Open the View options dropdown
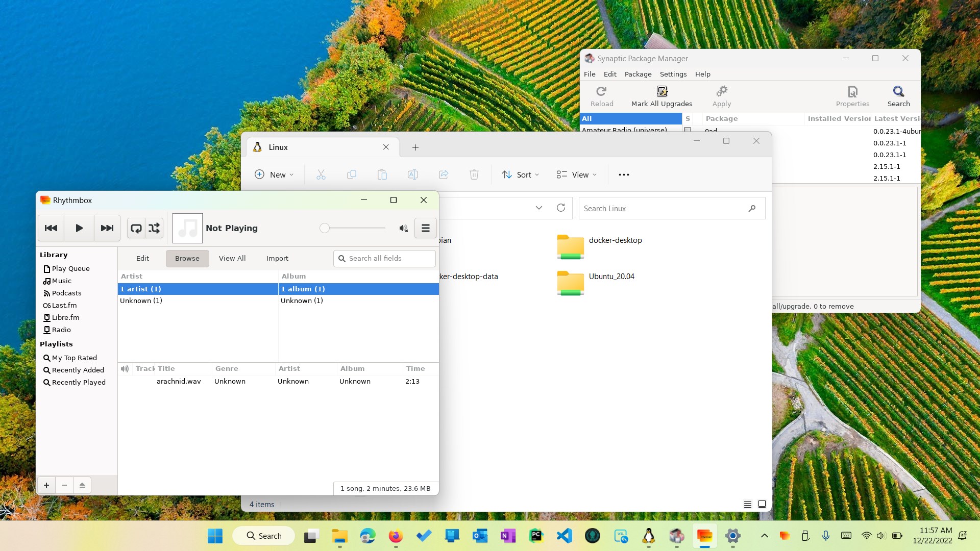The image size is (980, 551). 576,174
